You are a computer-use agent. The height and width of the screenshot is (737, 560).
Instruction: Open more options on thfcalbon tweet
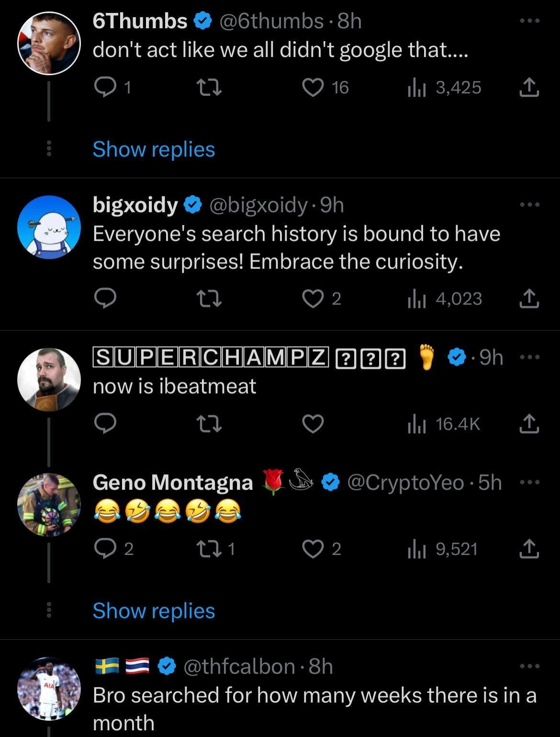[530, 666]
